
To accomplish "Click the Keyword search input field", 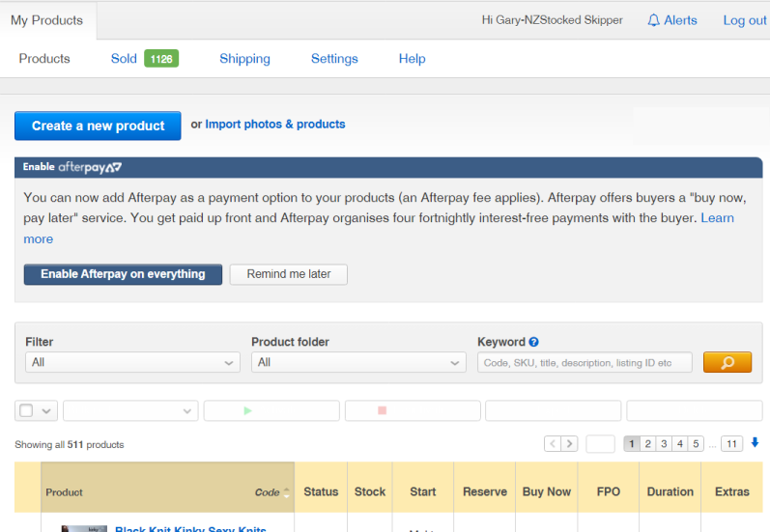I will 585,362.
